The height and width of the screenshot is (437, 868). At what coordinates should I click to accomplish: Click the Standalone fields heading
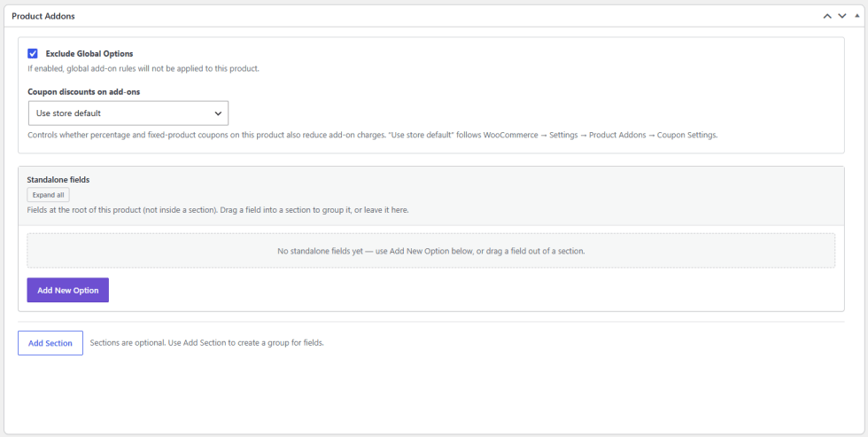(x=58, y=179)
